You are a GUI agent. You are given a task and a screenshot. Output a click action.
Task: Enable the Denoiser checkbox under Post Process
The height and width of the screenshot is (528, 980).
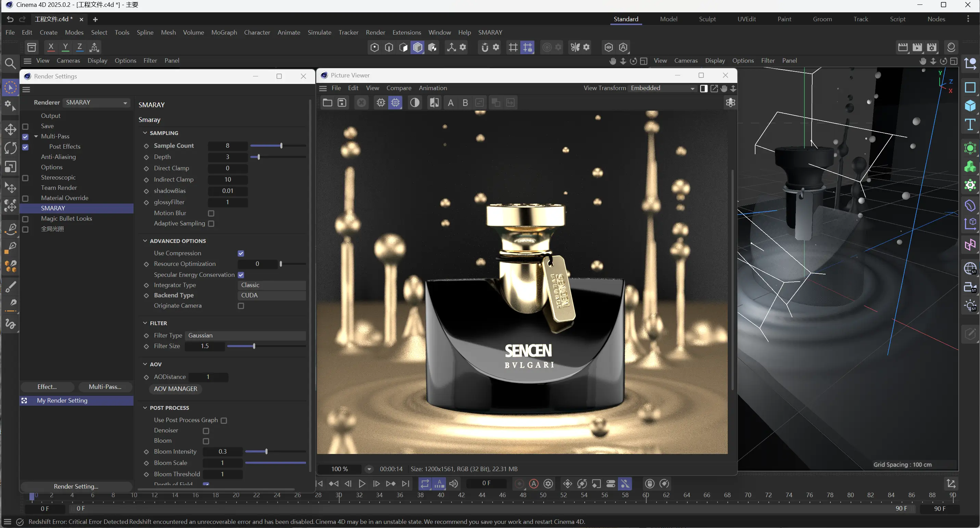pyautogui.click(x=206, y=431)
